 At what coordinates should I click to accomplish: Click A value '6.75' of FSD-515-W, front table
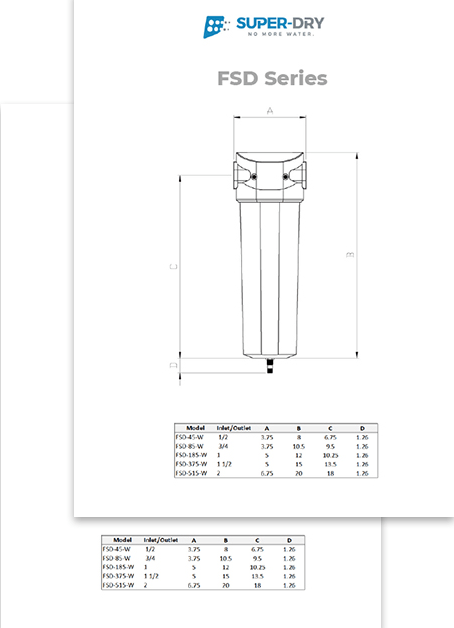267,473
